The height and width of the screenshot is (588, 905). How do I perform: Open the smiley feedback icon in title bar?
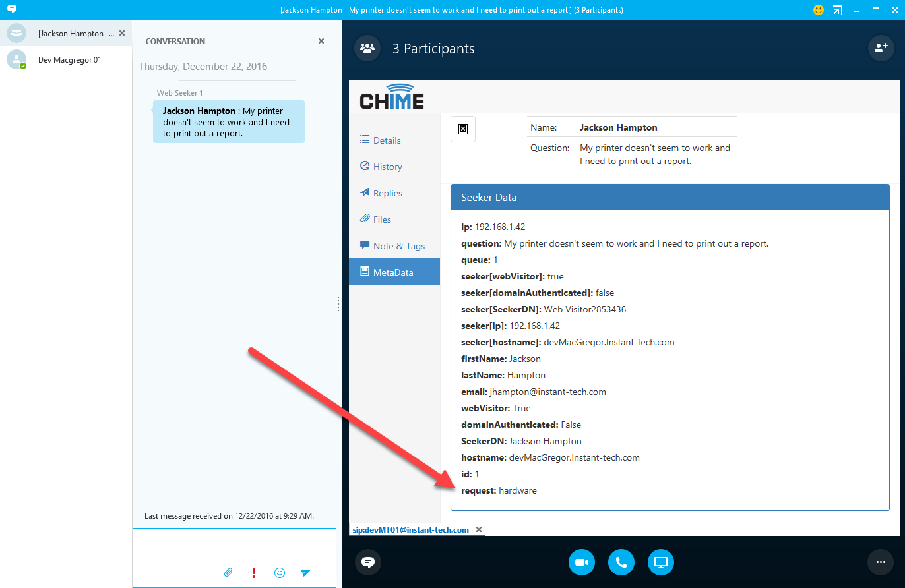tap(819, 10)
